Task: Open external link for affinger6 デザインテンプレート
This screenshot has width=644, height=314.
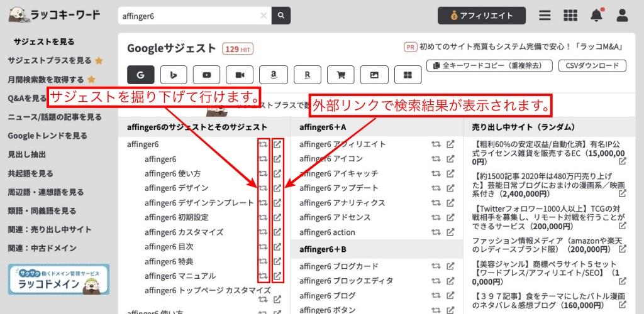Action: coord(277,203)
